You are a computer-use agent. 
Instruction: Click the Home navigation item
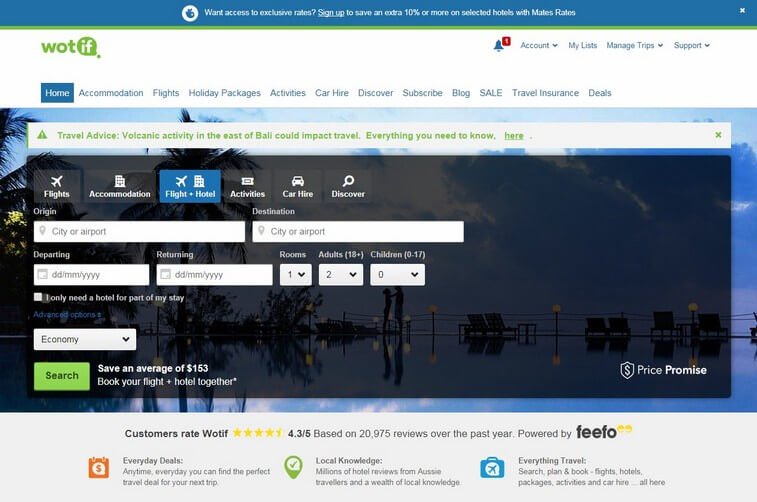click(x=57, y=93)
